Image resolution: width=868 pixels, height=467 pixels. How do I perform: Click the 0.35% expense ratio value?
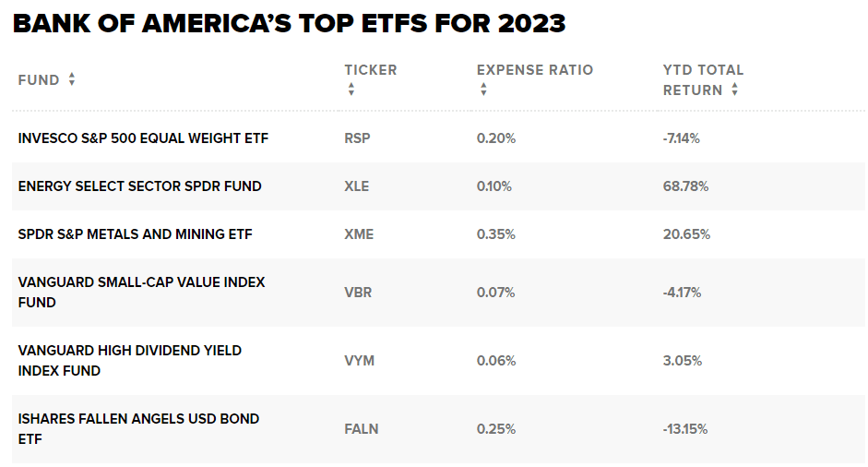(x=496, y=234)
